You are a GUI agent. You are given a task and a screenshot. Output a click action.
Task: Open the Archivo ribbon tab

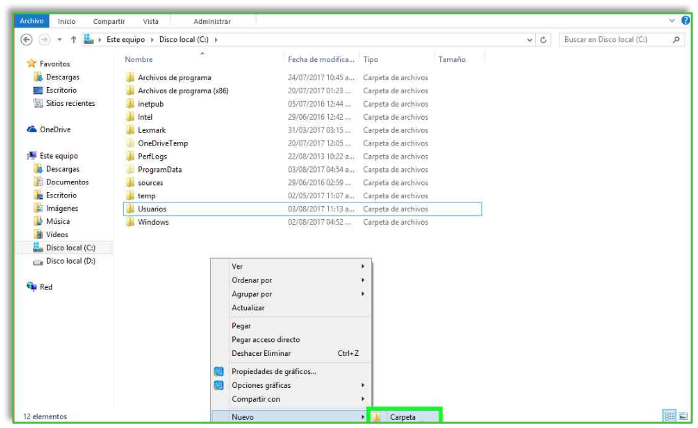coord(32,21)
